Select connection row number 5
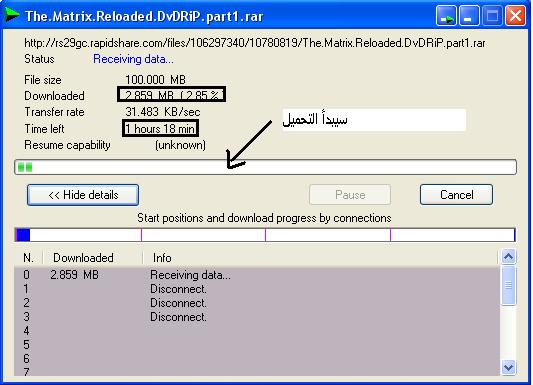 point(257,345)
